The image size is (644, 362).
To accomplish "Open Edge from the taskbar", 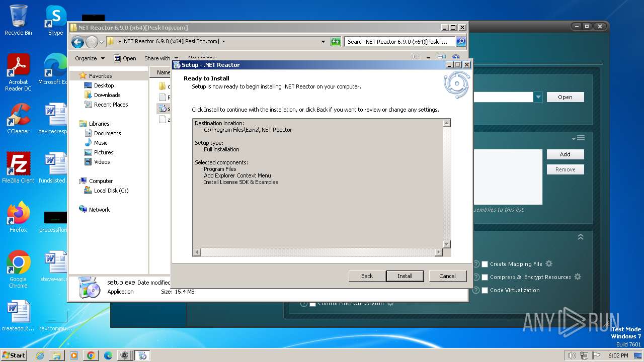I will [108, 355].
